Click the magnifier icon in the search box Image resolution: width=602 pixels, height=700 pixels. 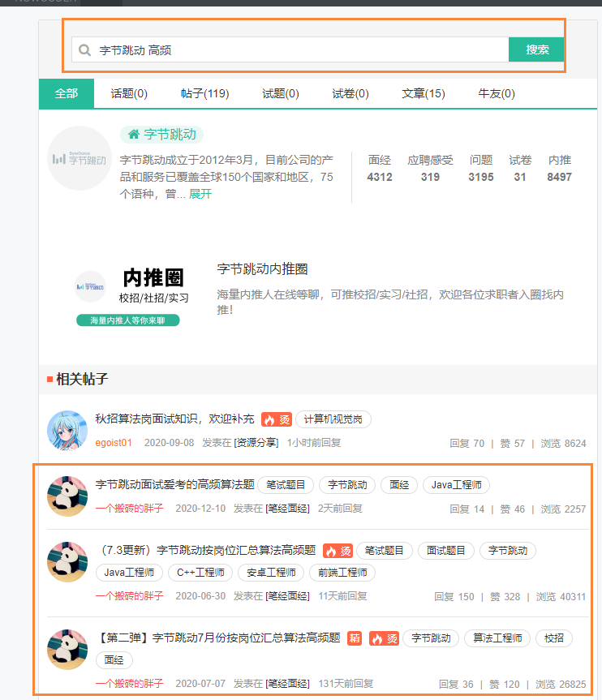(x=84, y=50)
